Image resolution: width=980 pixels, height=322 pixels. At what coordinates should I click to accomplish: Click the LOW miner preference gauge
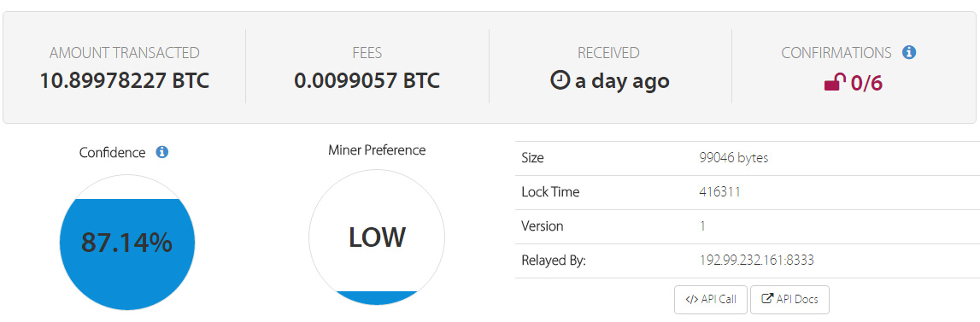[377, 237]
